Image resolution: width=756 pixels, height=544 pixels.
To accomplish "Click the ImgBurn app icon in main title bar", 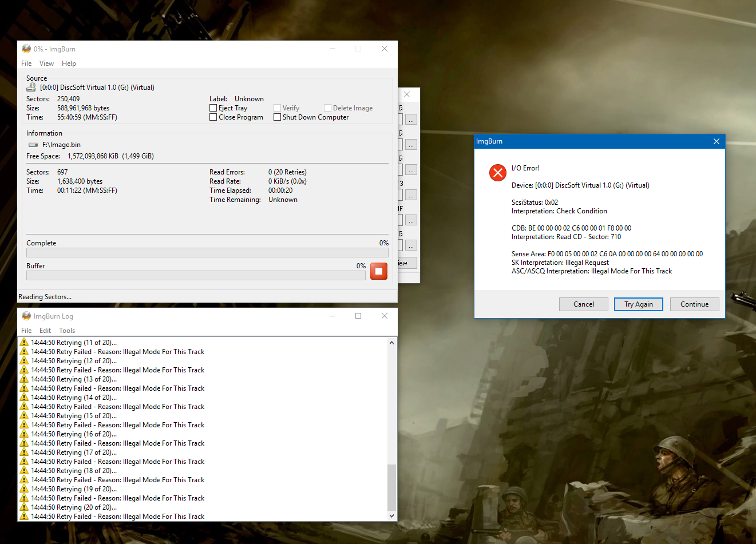I will tap(26, 49).
